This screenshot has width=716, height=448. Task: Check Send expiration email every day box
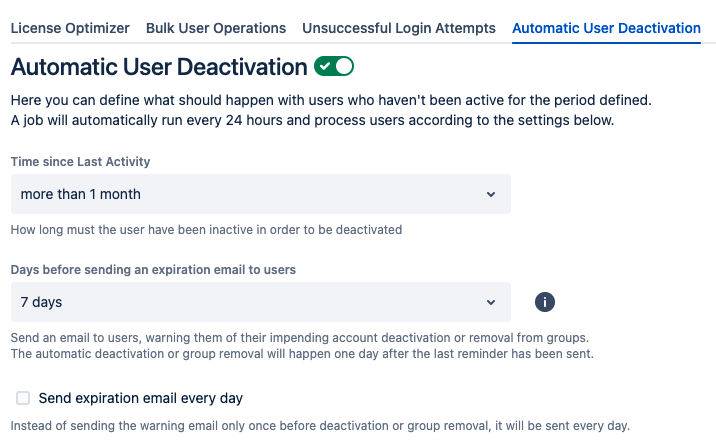[x=23, y=398]
